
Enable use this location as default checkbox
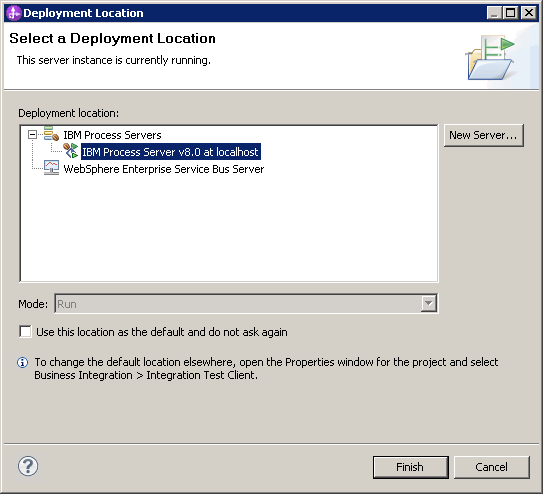pyautogui.click(x=25, y=331)
